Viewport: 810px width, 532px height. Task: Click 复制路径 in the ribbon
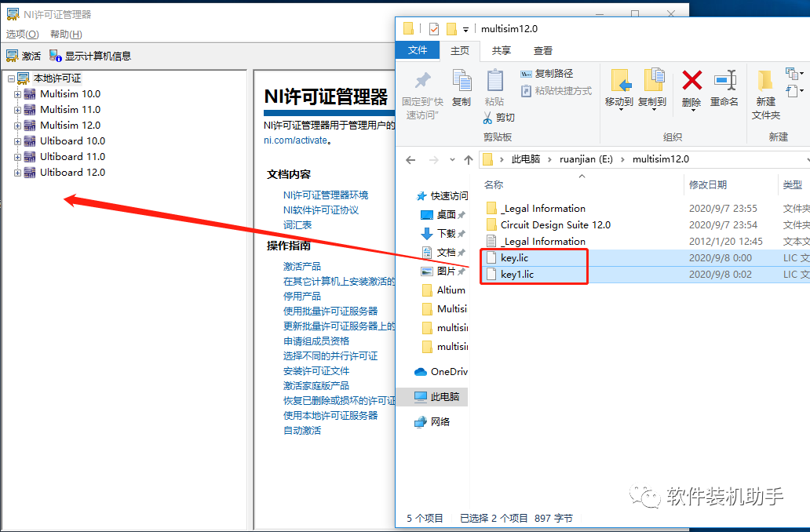point(546,74)
